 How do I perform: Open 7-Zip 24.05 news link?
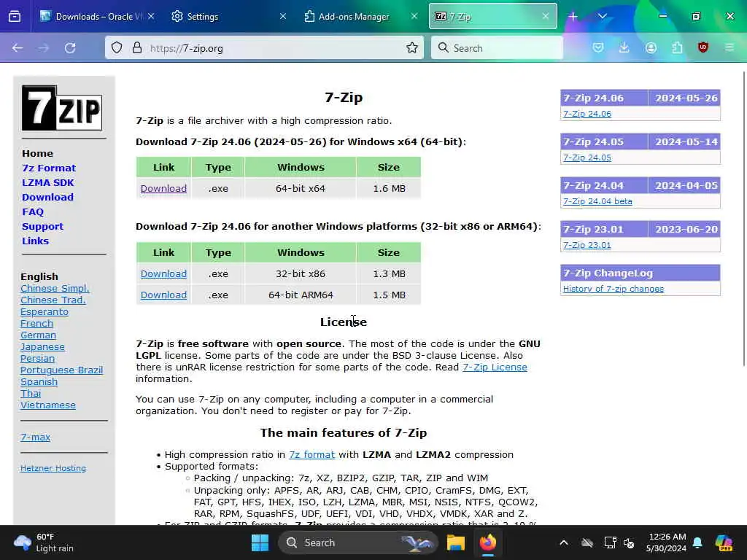(587, 157)
